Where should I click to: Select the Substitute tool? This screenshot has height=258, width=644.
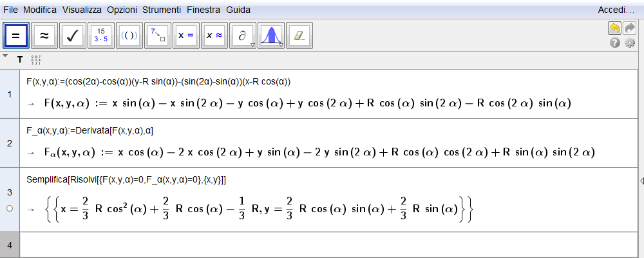point(158,36)
